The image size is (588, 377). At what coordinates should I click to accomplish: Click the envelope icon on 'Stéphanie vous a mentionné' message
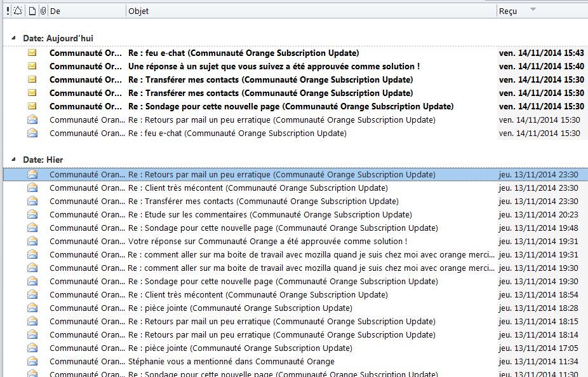(32, 360)
